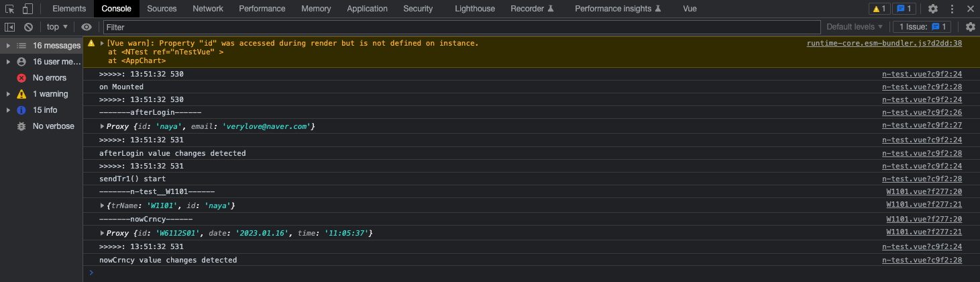Open source link for nowCrncy value changes
The width and height of the screenshot is (980, 282).
[x=922, y=261]
